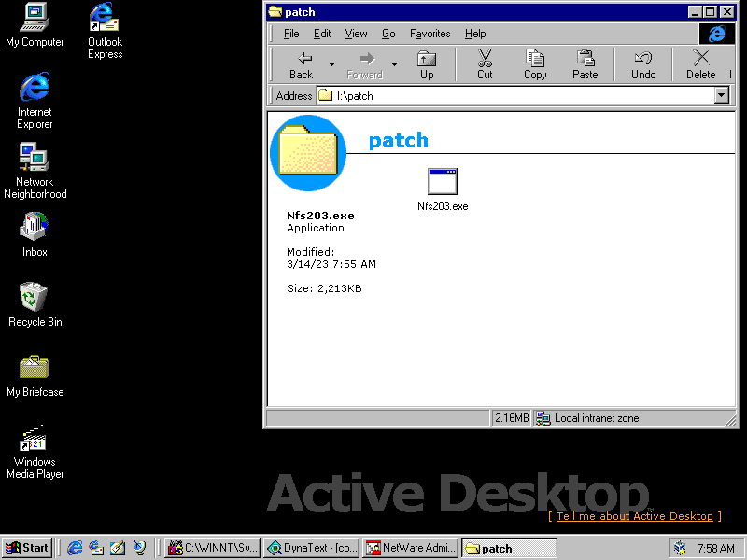Click patch taskbar button
The height and width of the screenshot is (560, 747).
pyautogui.click(x=509, y=548)
